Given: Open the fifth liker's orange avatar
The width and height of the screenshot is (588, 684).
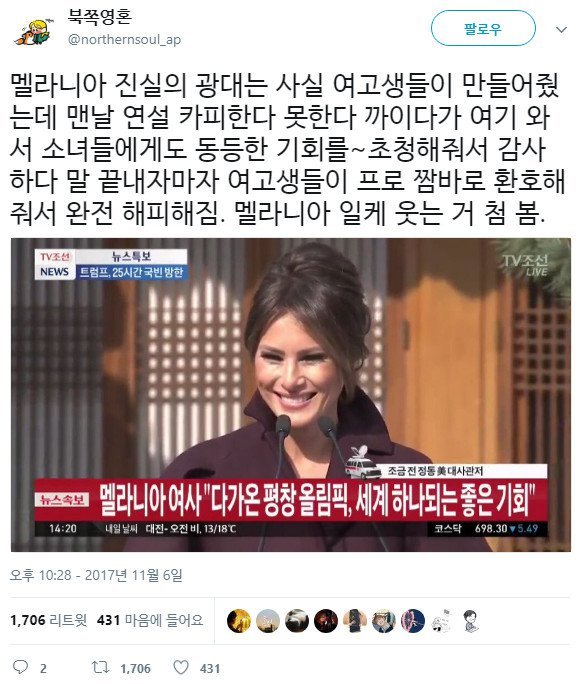Looking at the screenshot, I should click(355, 621).
